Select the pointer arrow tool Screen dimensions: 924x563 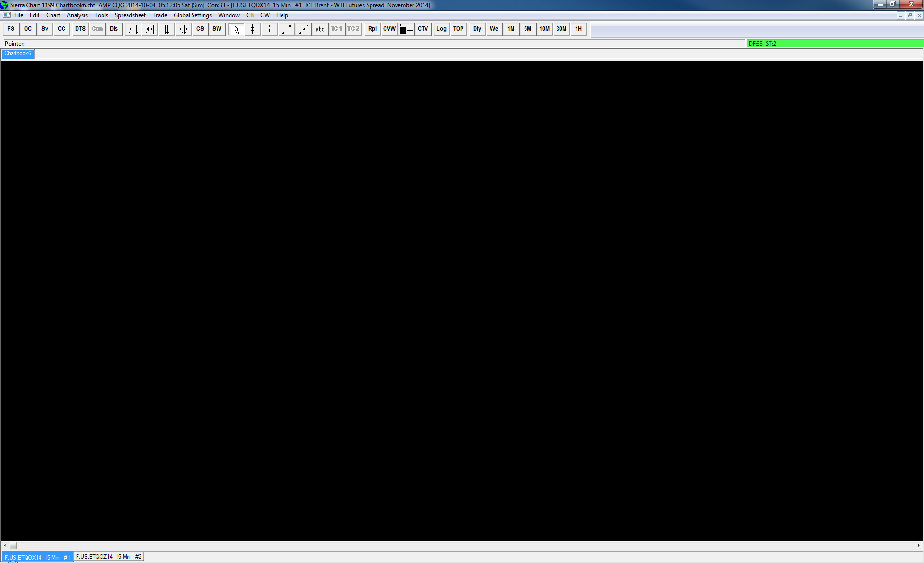pyautogui.click(x=236, y=29)
